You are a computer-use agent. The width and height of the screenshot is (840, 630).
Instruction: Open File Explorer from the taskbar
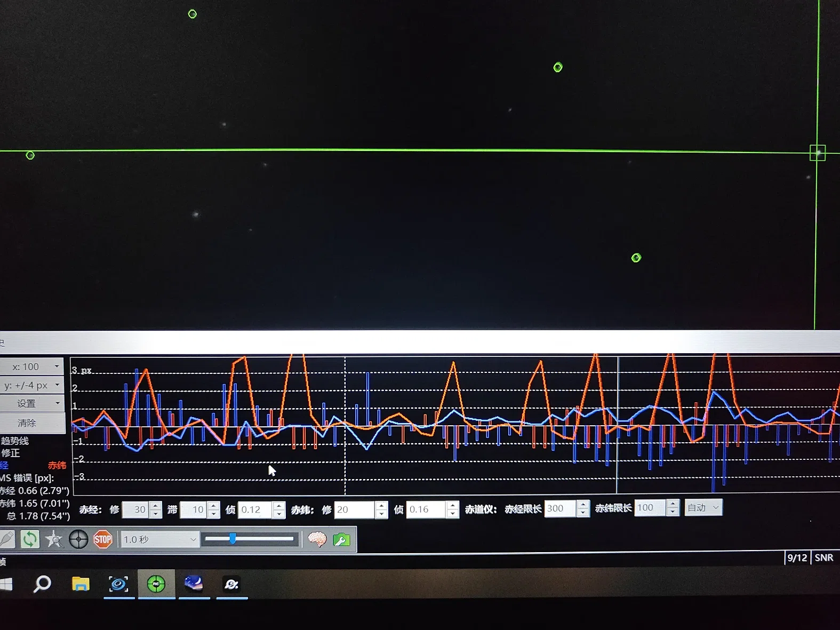(81, 584)
